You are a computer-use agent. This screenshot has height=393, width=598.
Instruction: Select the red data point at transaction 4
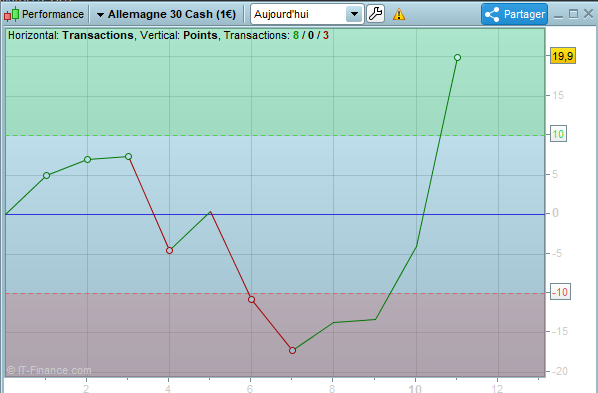[x=169, y=251]
